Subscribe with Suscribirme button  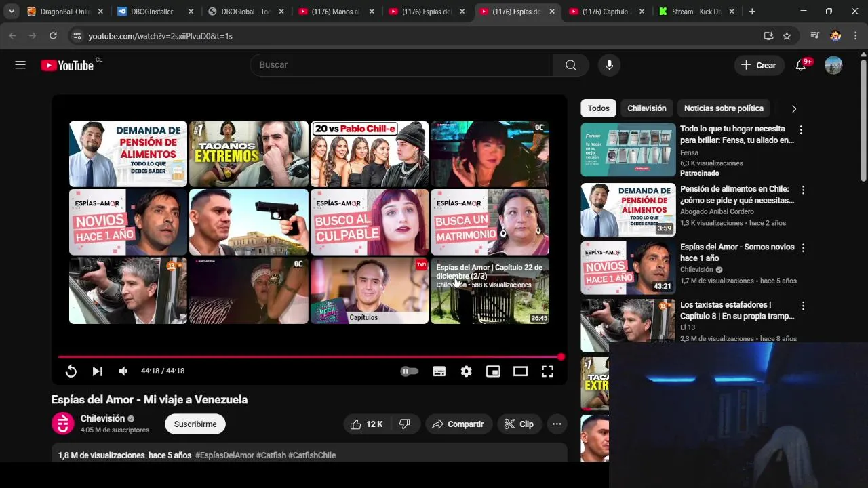pos(195,424)
